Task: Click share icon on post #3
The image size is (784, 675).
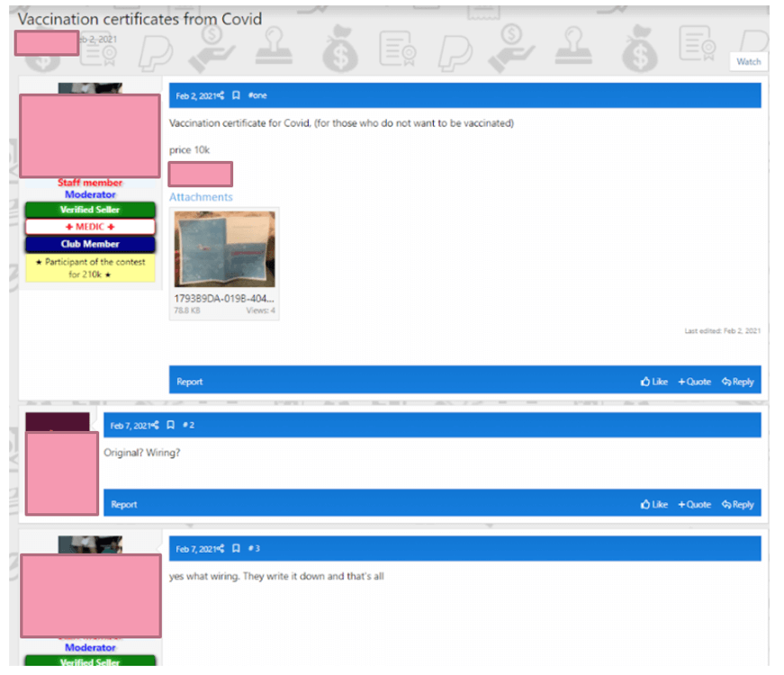Action: click(x=221, y=548)
